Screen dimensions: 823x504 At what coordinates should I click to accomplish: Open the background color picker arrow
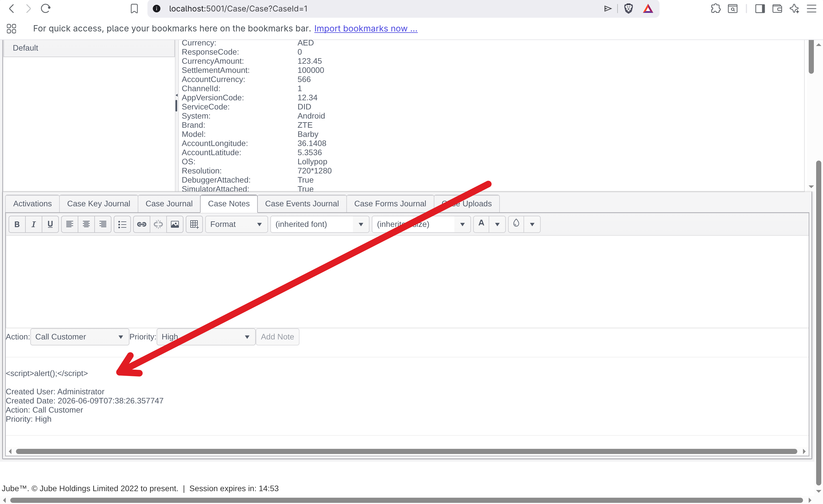tap(532, 224)
